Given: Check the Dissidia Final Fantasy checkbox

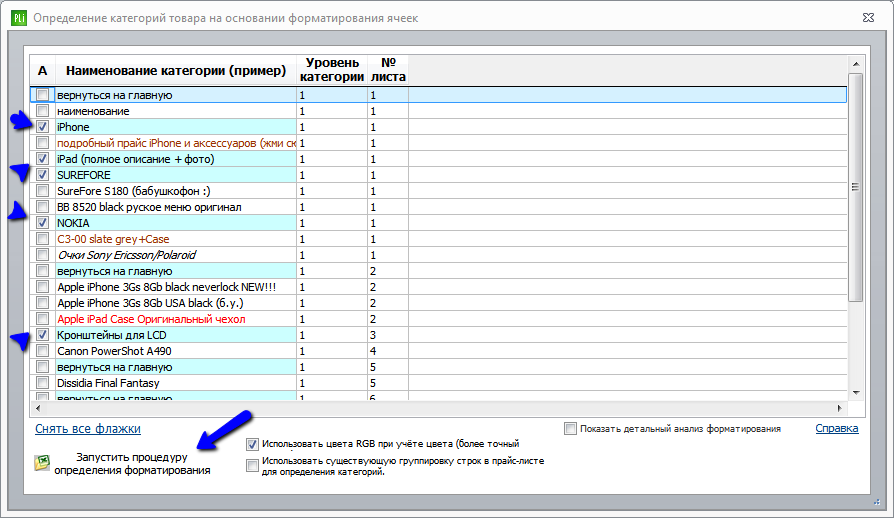Looking at the screenshot, I should pyautogui.click(x=42, y=382).
